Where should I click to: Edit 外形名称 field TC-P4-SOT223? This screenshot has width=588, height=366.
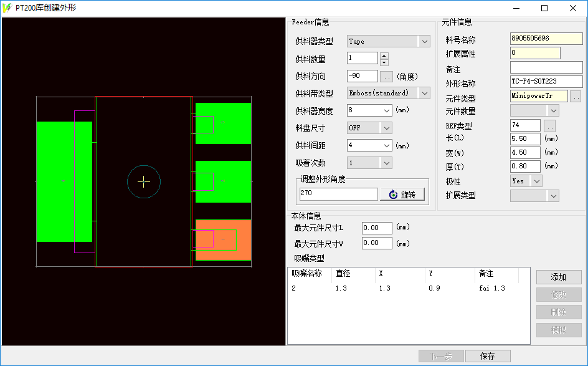(546, 82)
